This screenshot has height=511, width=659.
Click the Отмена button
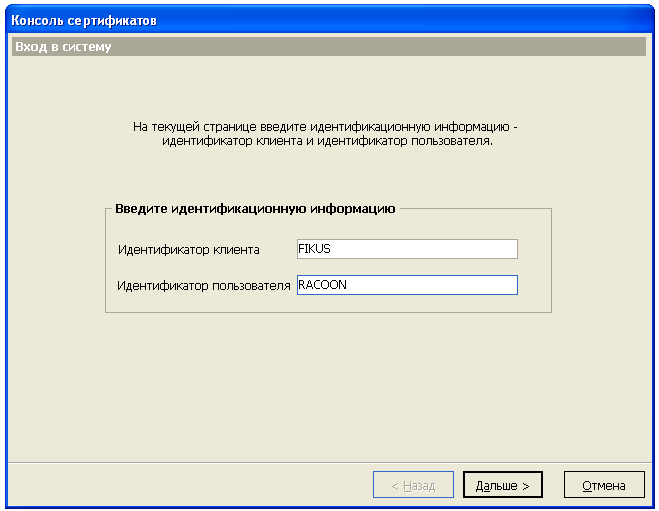[x=604, y=485]
